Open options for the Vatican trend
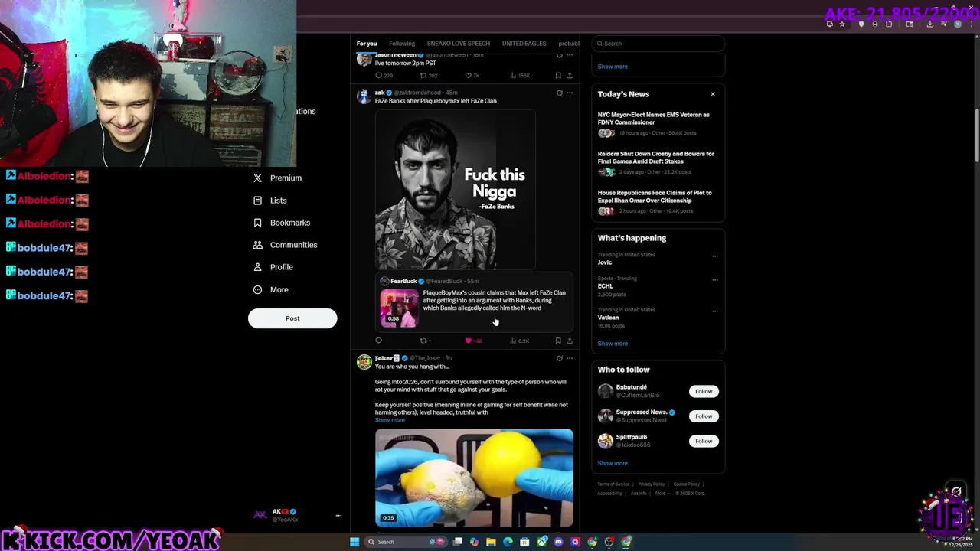This screenshot has height=551, width=980. pos(715,311)
